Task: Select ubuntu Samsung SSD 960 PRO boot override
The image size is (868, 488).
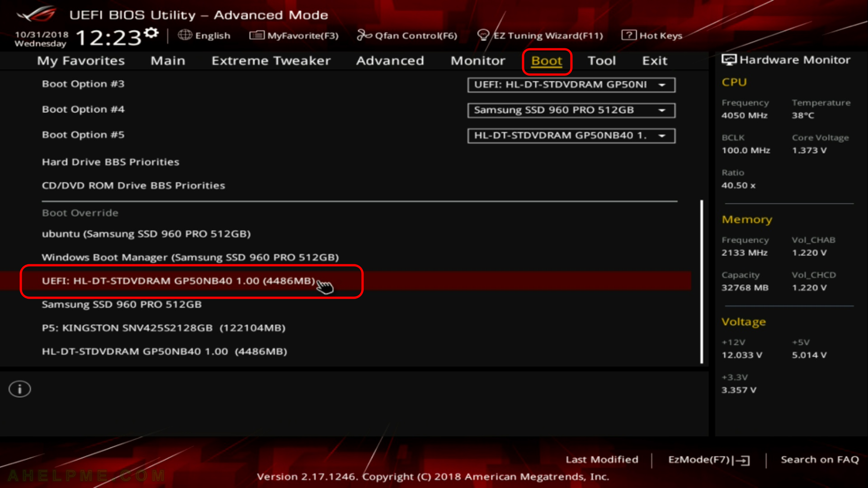Action: pos(146,233)
